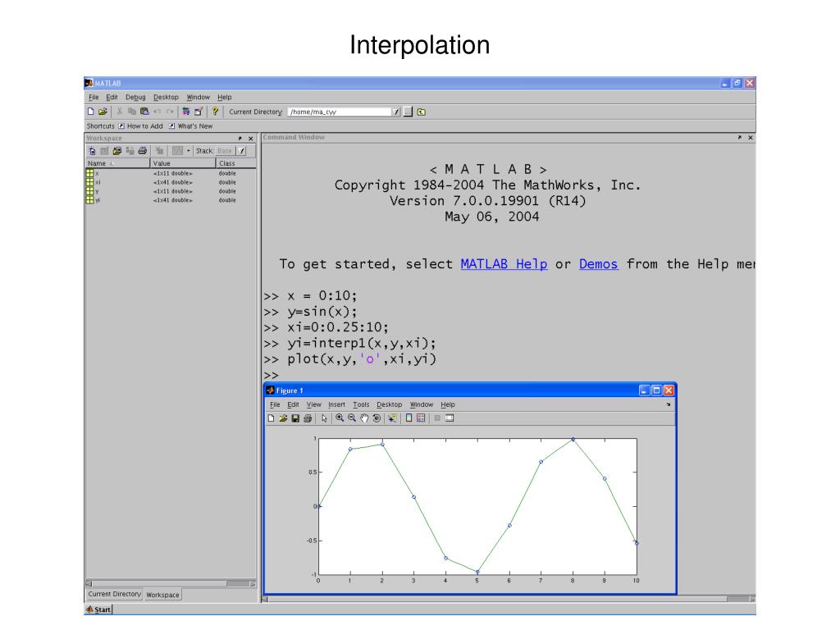Sort workspace by Name column header

[118, 163]
